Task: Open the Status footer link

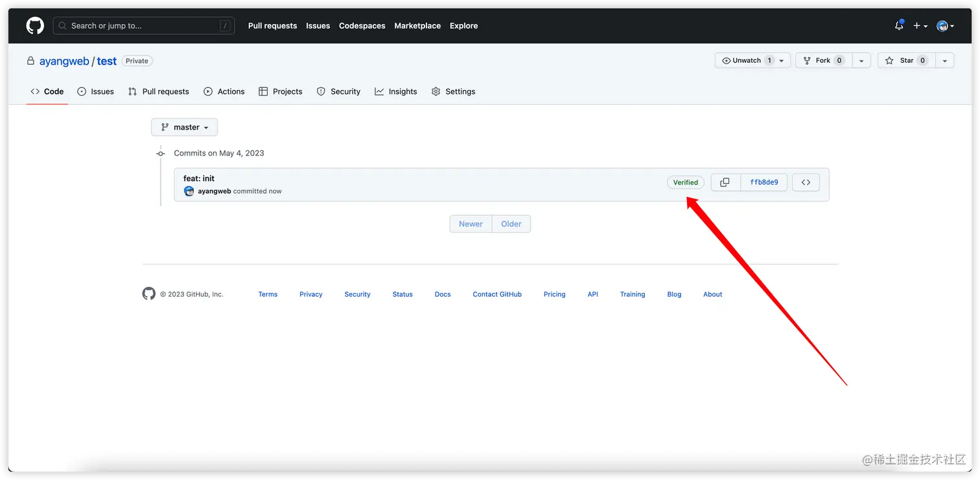Action: point(402,295)
